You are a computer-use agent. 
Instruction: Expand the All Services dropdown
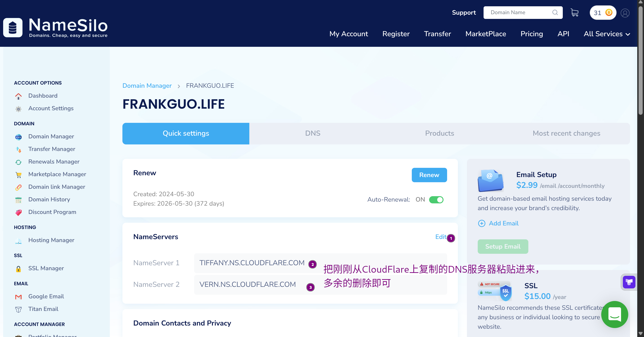click(606, 34)
